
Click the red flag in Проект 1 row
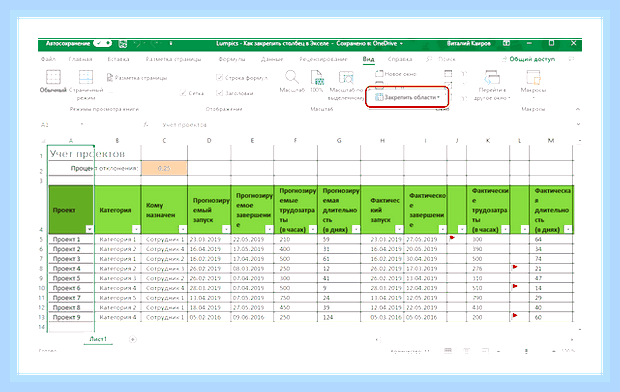(452, 238)
